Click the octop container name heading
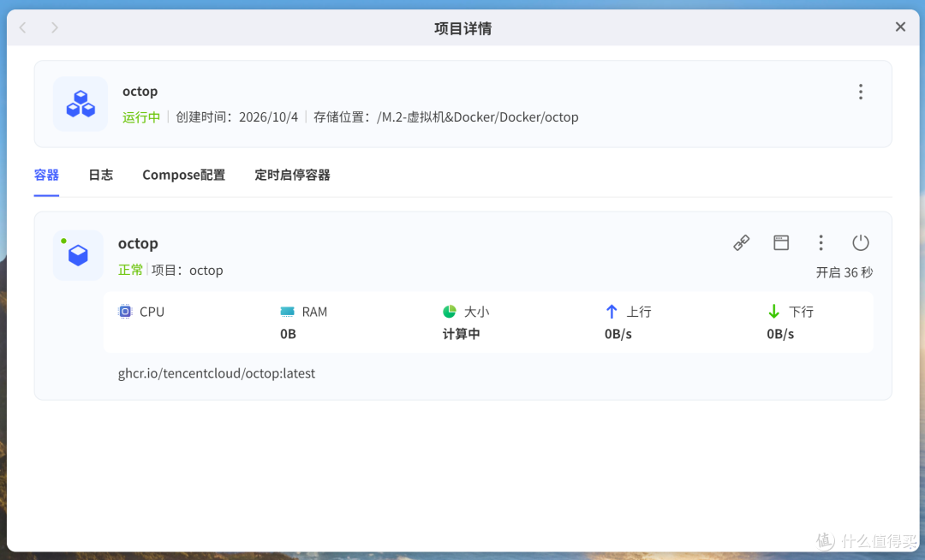925x560 pixels. click(x=138, y=243)
